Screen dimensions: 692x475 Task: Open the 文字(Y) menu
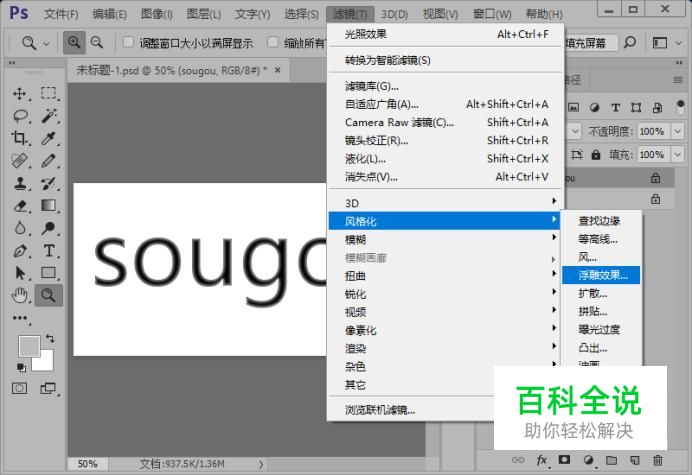point(252,14)
